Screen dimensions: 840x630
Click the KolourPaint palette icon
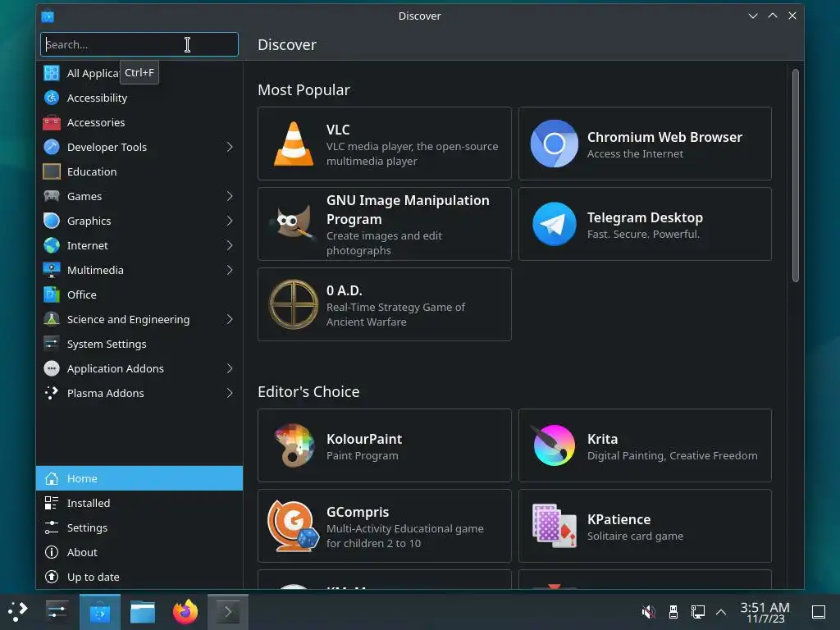294,445
